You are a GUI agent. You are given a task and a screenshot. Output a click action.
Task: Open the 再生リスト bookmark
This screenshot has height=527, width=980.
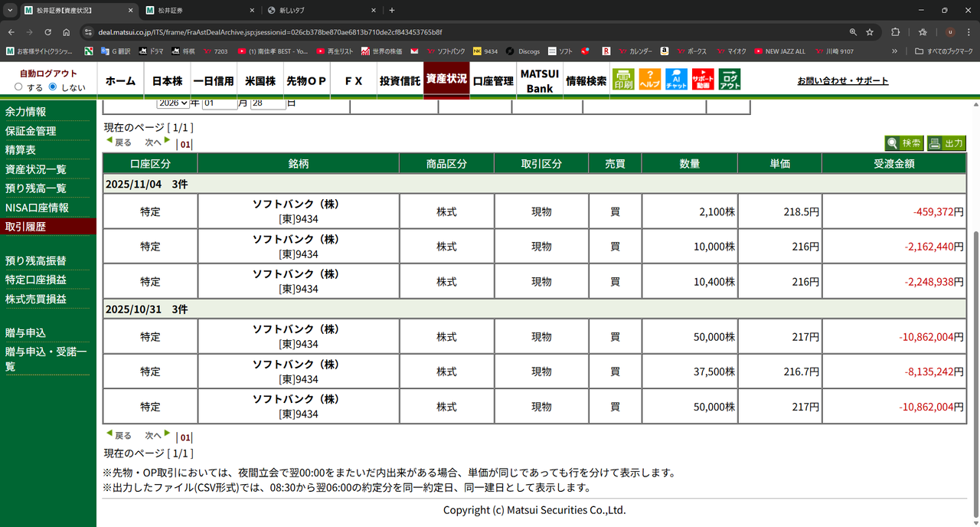click(x=335, y=51)
